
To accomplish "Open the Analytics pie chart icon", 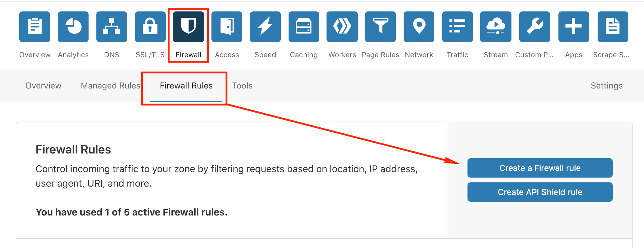I will pos(73,27).
